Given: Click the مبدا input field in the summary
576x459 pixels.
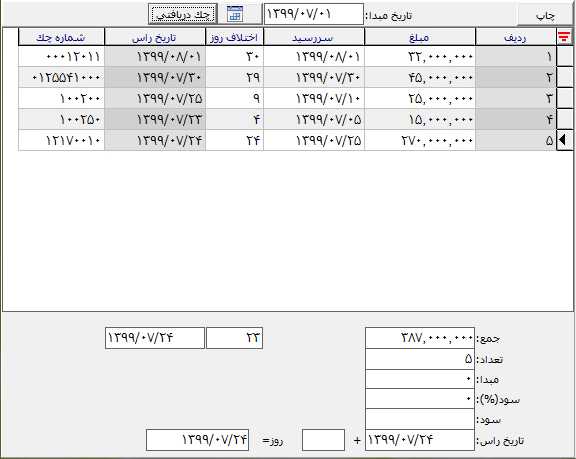Looking at the screenshot, I should [x=420, y=379].
